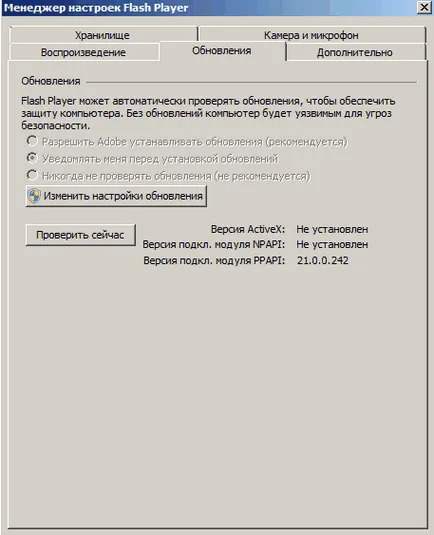434x535 pixels.
Task: Click the window title 'Менеджер настроек Flash Player'
Action: point(96,8)
